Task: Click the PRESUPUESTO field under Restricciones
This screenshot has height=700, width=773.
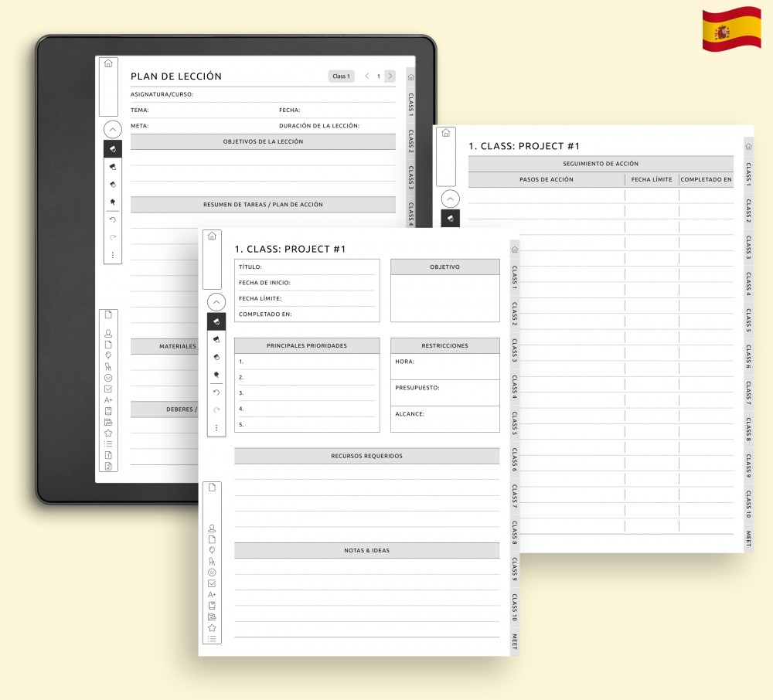Action: [x=444, y=392]
